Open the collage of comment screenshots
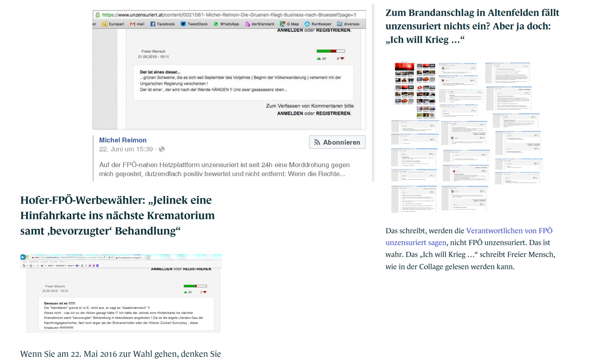 [x=466, y=137]
